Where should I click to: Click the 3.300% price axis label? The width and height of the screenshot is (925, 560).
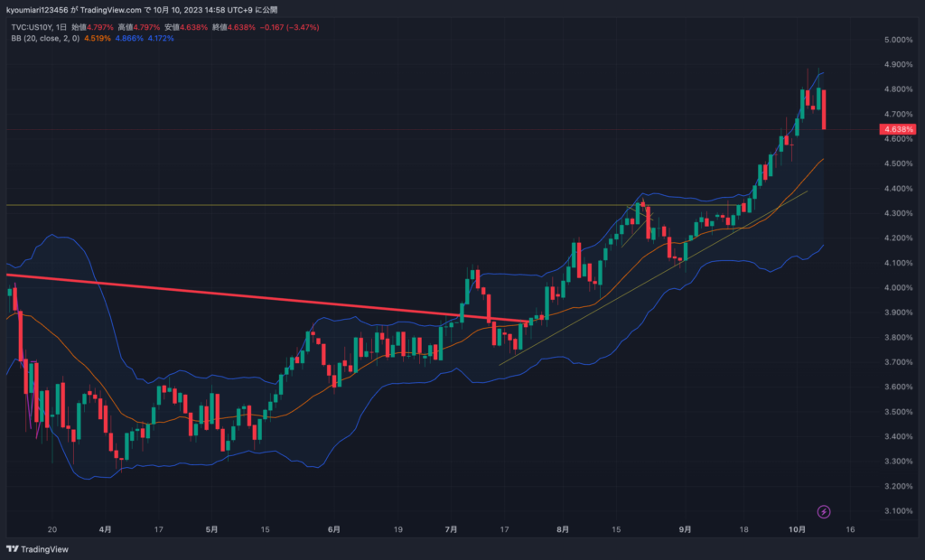899,462
